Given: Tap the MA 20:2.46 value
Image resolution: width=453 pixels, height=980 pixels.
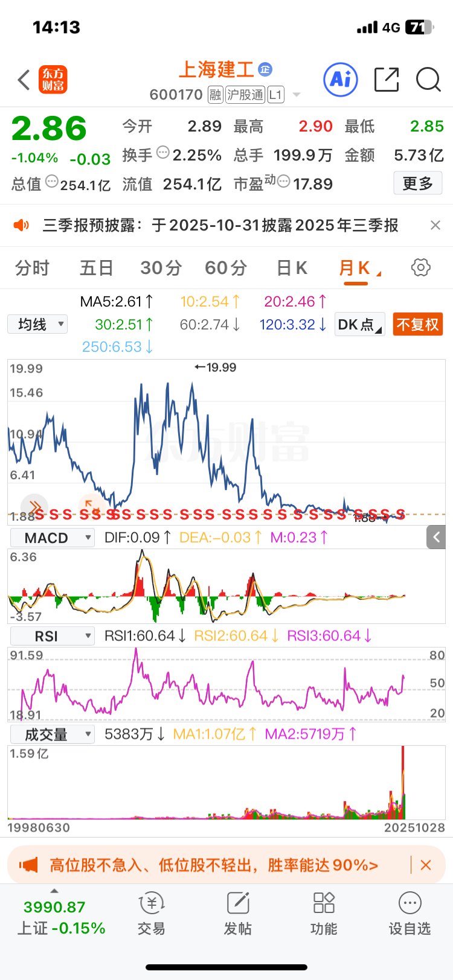Looking at the screenshot, I should tap(296, 301).
